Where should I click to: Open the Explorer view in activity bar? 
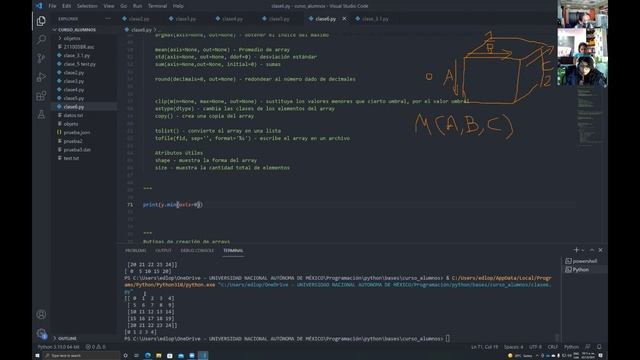click(x=41, y=21)
